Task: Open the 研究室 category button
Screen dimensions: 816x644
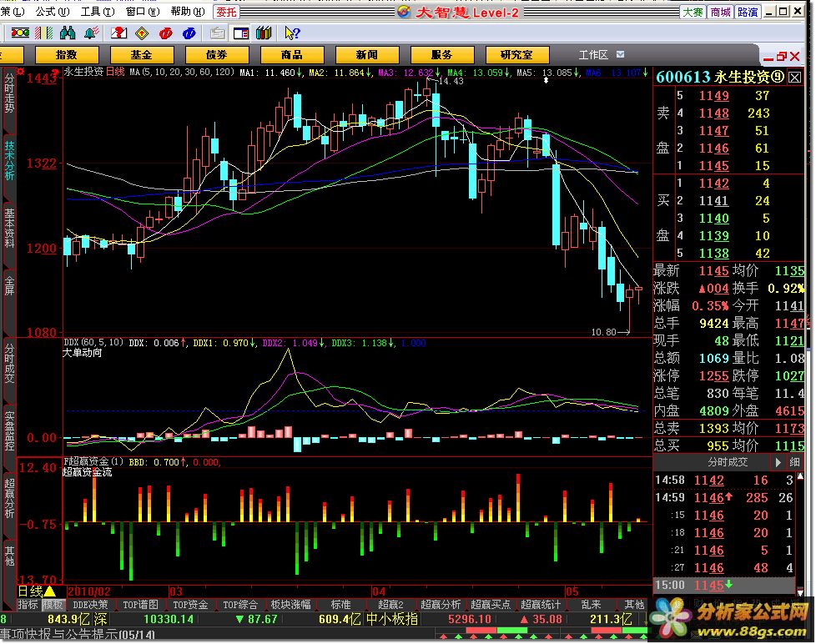Action: pyautogui.click(x=516, y=55)
